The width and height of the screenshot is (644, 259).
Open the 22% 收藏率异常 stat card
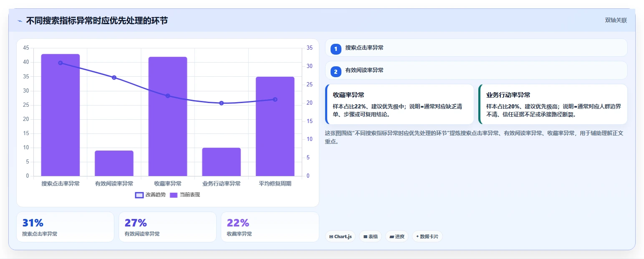270,227
